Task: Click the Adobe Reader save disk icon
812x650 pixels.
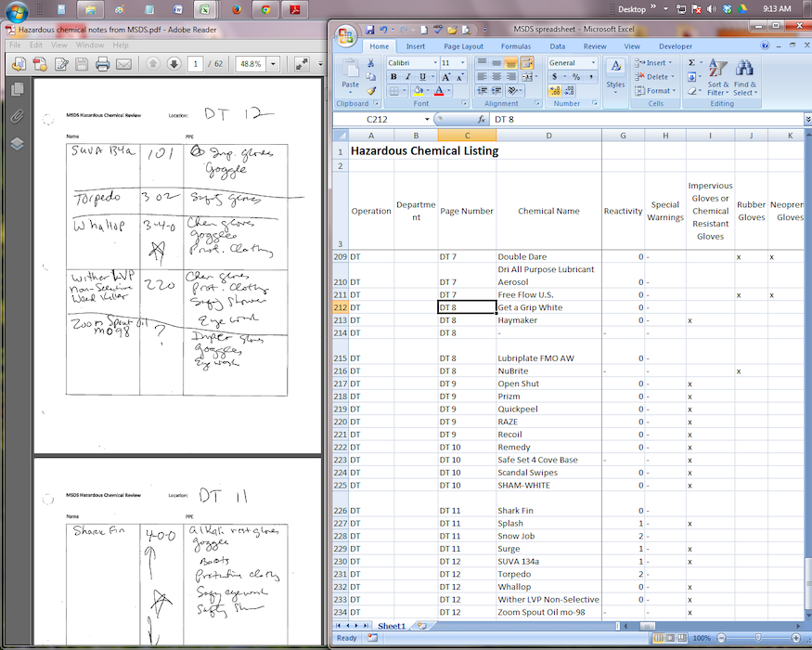Action: click(82, 64)
